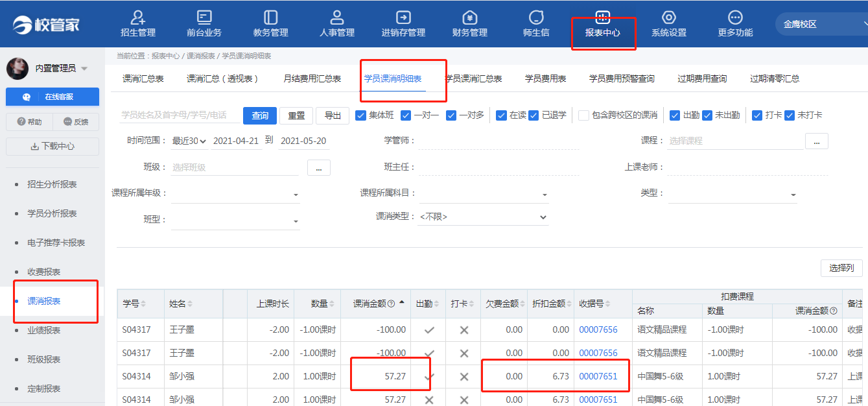868x406 pixels.
Task: Toggle 在读 checkbox
Action: [x=501, y=115]
